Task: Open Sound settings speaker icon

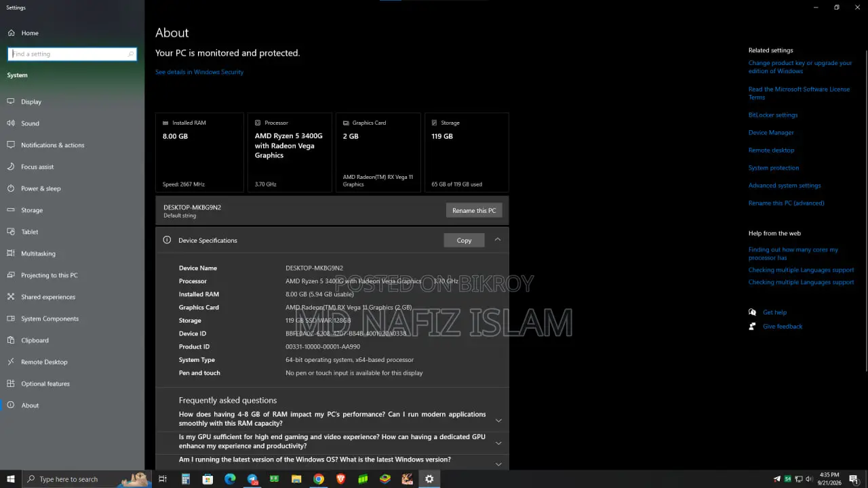Action: pyautogui.click(x=11, y=123)
